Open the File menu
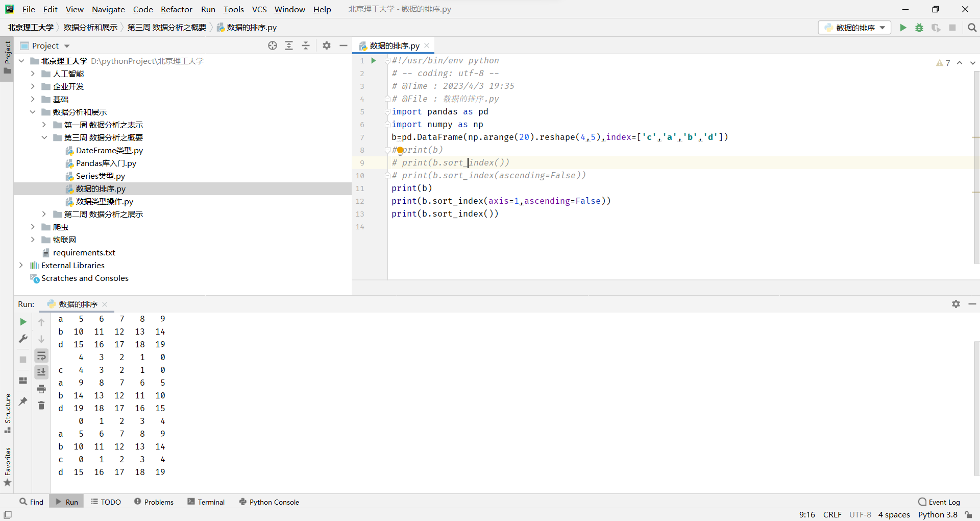This screenshot has width=980, height=521. pyautogui.click(x=29, y=9)
